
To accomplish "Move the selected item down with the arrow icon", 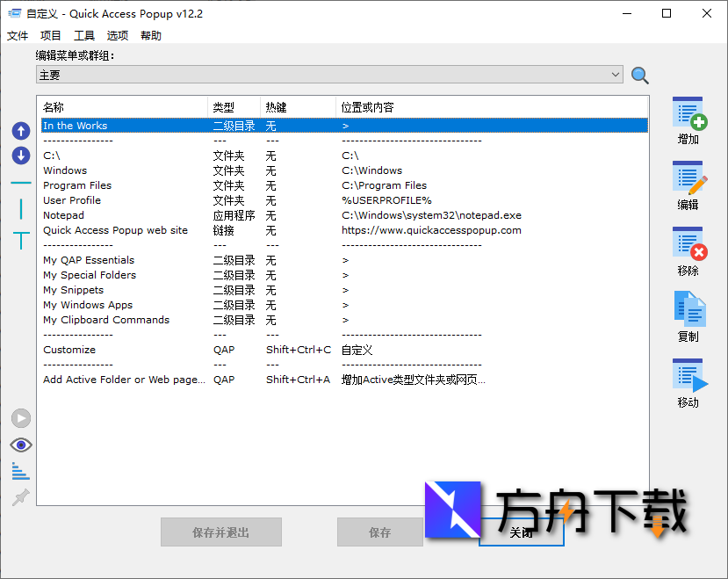I will (x=20, y=156).
